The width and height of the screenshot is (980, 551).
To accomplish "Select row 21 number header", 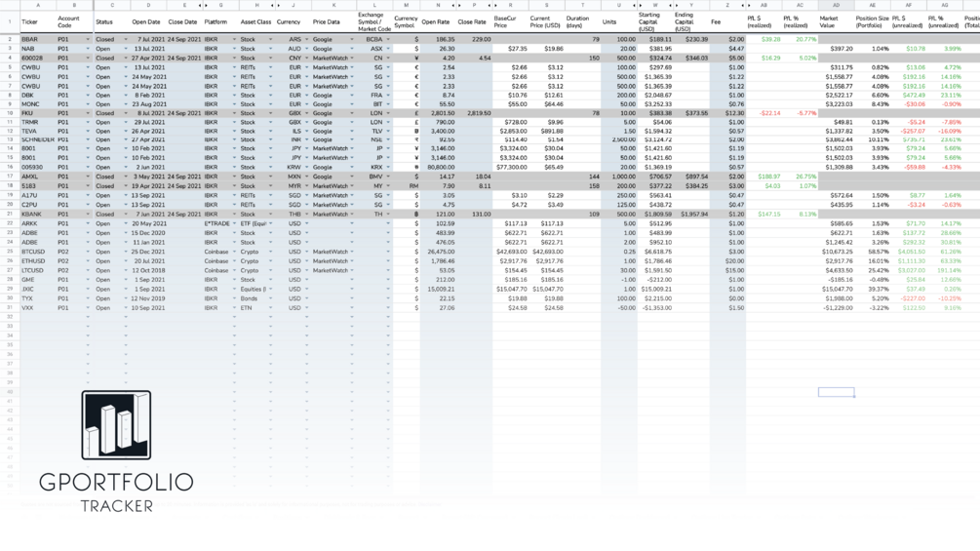I will [10, 215].
